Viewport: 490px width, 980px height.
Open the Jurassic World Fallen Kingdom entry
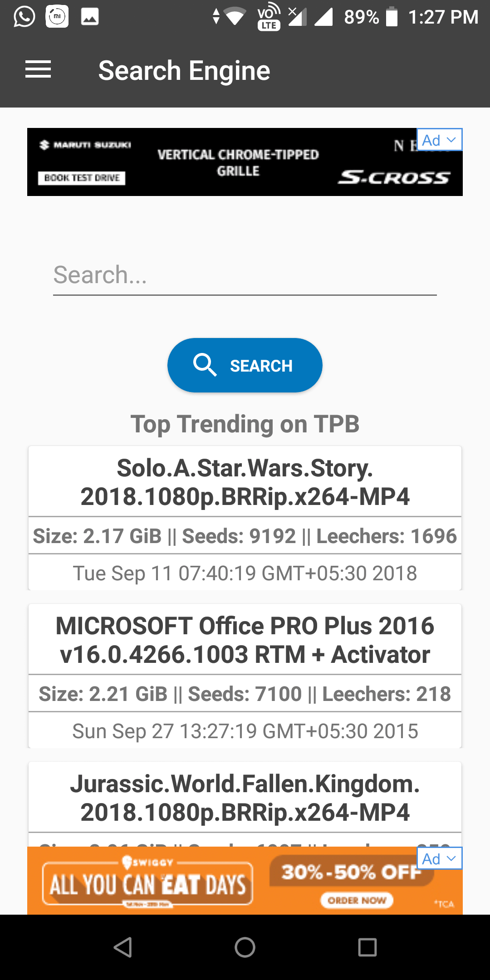click(x=245, y=798)
